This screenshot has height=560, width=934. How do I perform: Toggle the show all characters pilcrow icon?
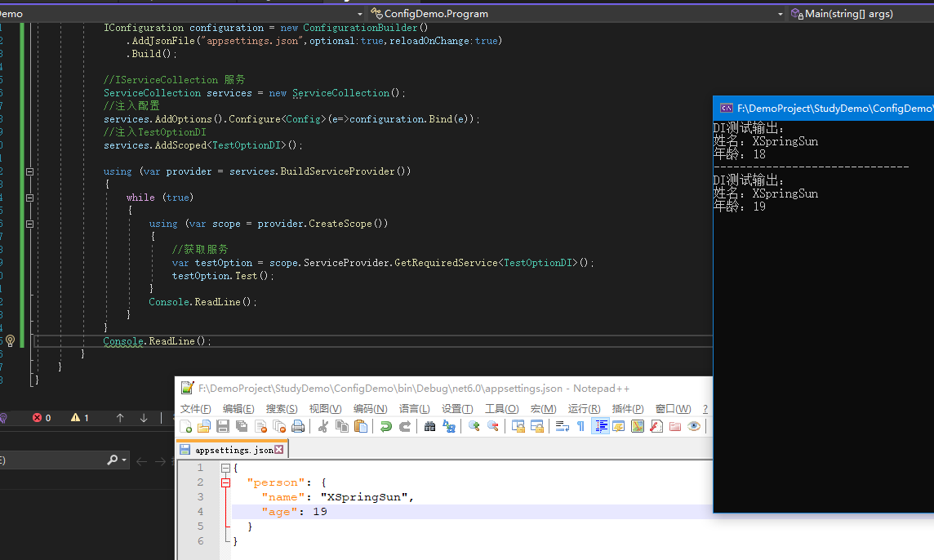coord(580,426)
